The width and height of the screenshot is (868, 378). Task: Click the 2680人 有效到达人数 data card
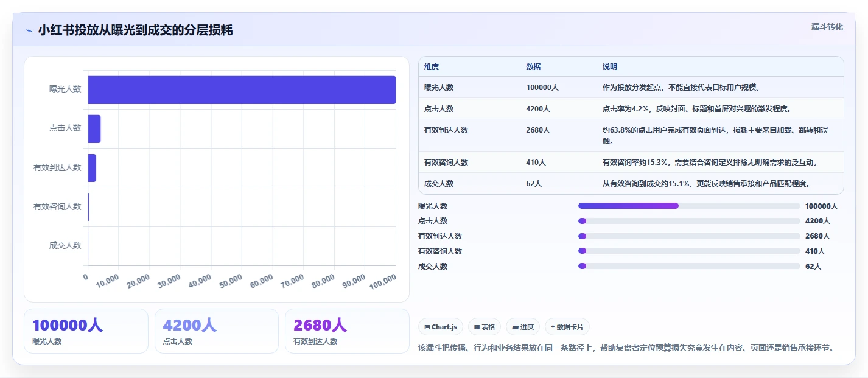(347, 331)
